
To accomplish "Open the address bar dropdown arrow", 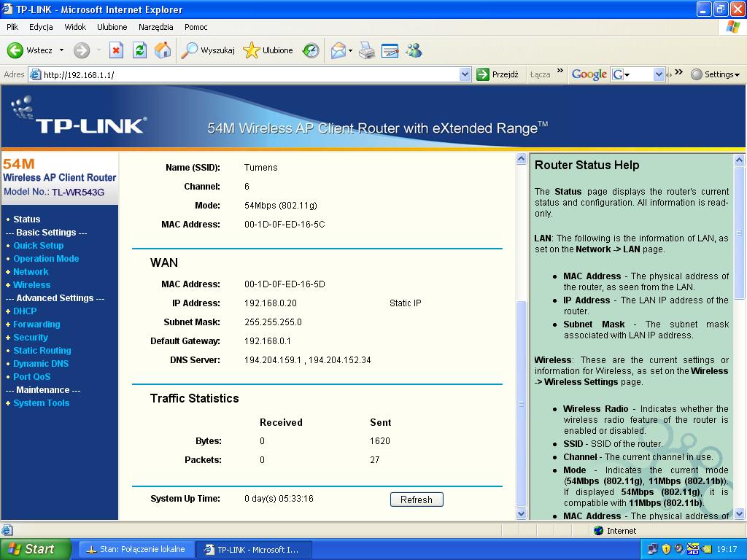I will coord(465,74).
